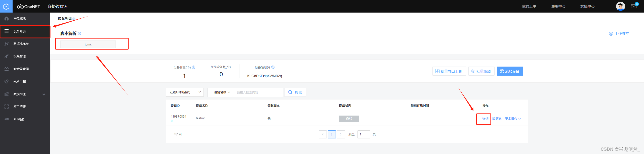Open the mail notifications envelope icon
644x154 pixels.
[x=633, y=6]
